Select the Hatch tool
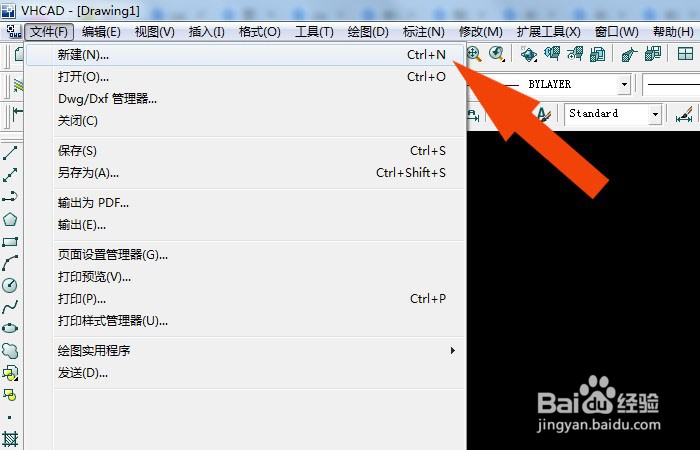Image resolution: width=700 pixels, height=450 pixels. 10,439
